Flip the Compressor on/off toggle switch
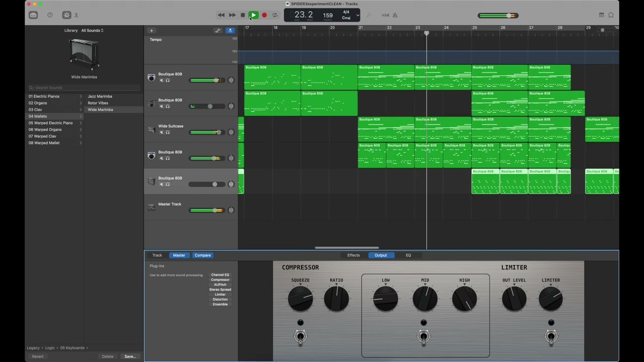 (300, 337)
